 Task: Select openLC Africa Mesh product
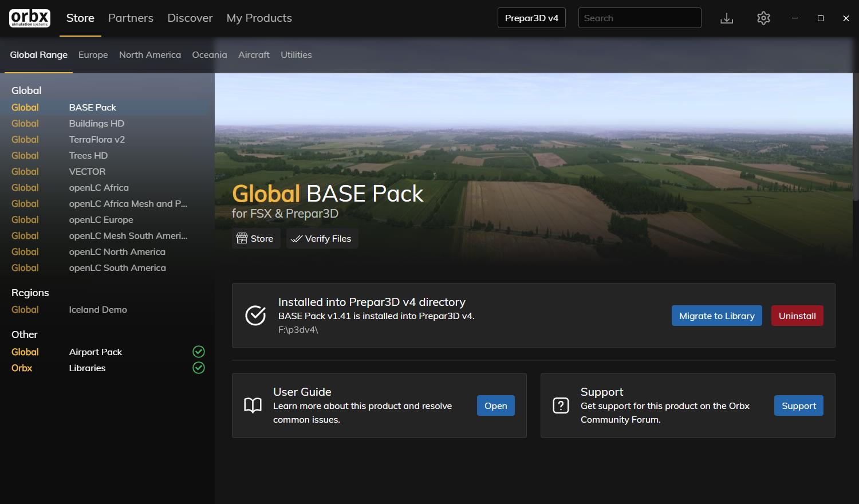click(107, 203)
